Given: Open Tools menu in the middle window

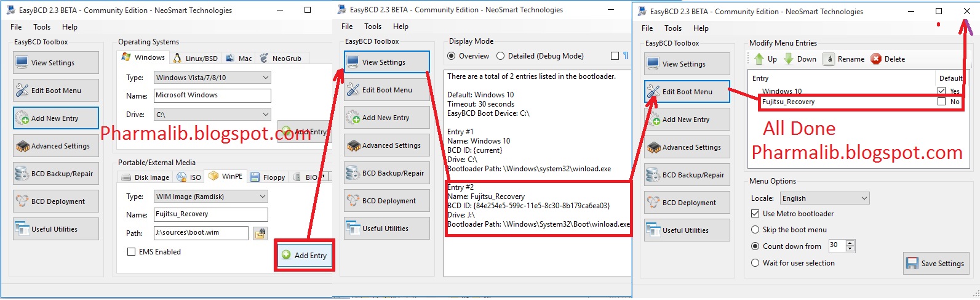Looking at the screenshot, I should tap(373, 26).
